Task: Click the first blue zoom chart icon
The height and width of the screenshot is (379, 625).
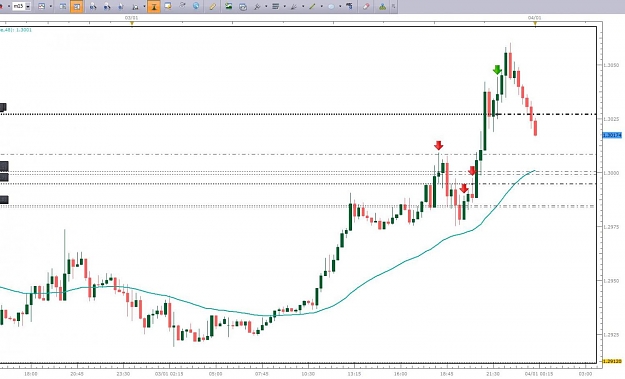Action: point(93,6)
